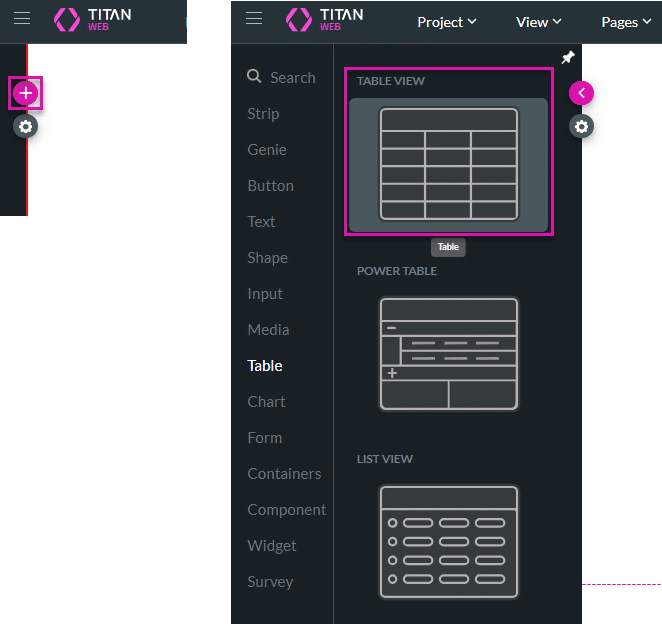Select the Chart category
This screenshot has height=624, width=662.
pyautogui.click(x=267, y=402)
